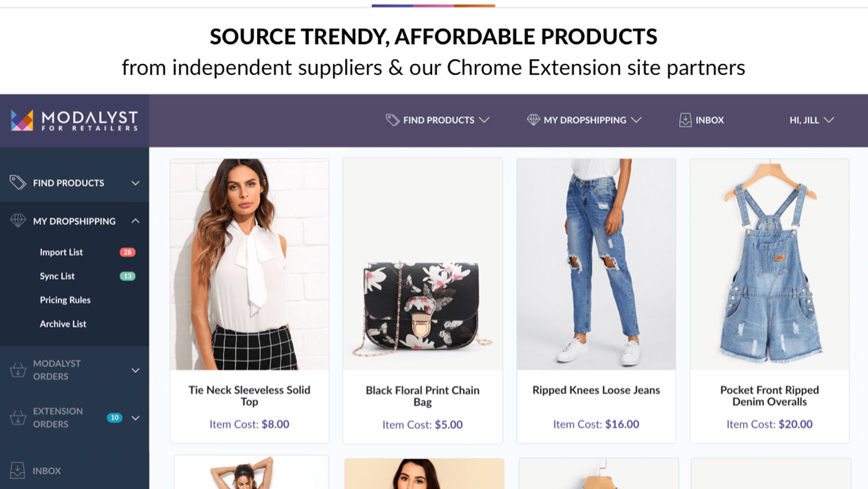Open the Extension Orders basket icon

tap(17, 418)
